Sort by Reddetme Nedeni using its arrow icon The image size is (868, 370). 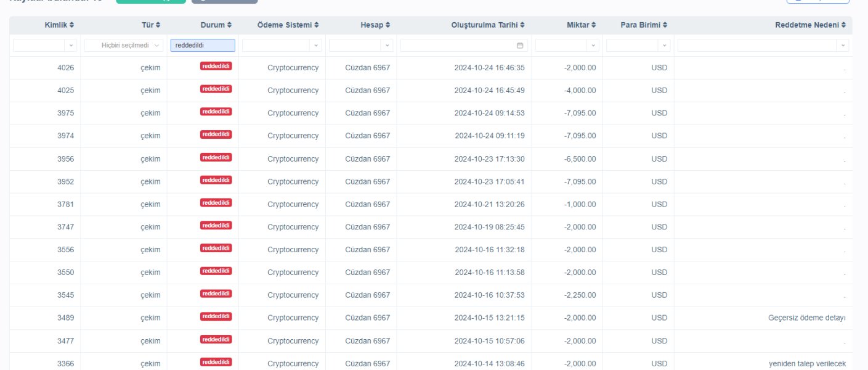pyautogui.click(x=843, y=25)
